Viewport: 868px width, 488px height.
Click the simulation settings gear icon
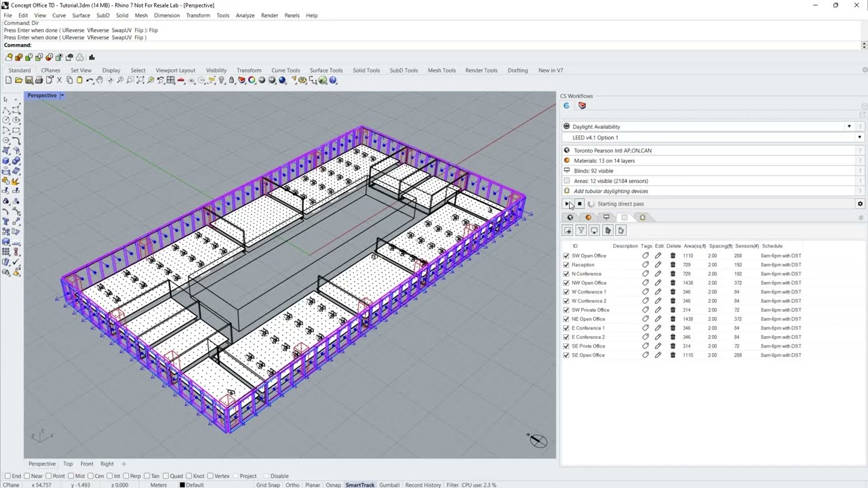(x=860, y=204)
